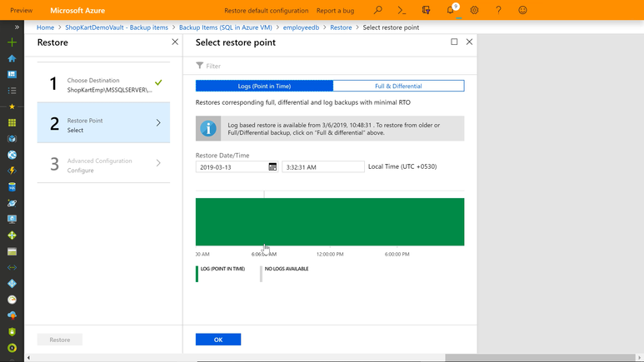Click green LOG (POINT IN TIME) legend swatch
This screenshot has height=362, width=644.
click(x=197, y=274)
